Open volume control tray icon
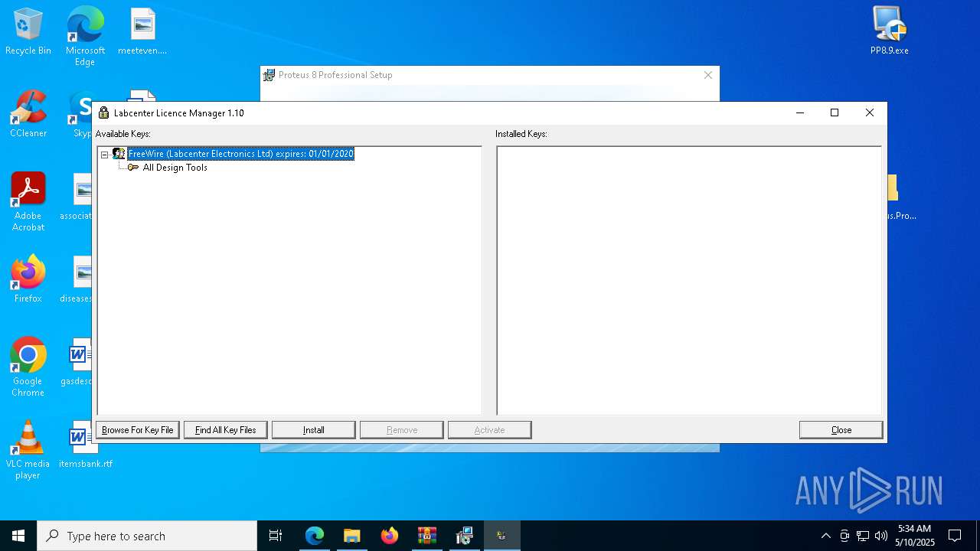Image resolution: width=980 pixels, height=551 pixels. (881, 536)
